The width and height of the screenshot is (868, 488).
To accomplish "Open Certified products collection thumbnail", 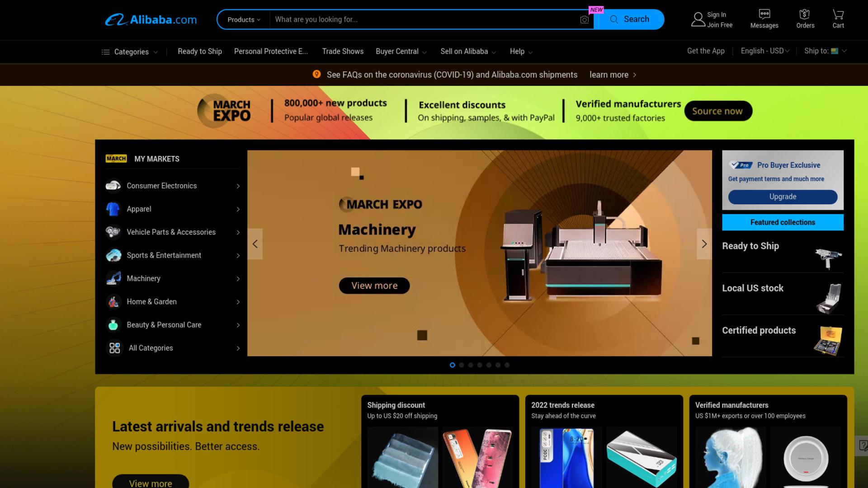I will tap(828, 340).
